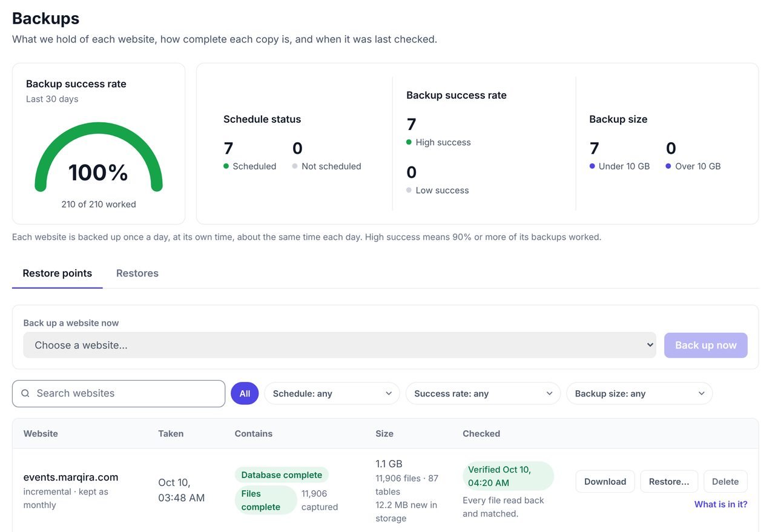This screenshot has height=532, width=775.
Task: Expand the Success rate: any filter
Action: click(x=483, y=393)
